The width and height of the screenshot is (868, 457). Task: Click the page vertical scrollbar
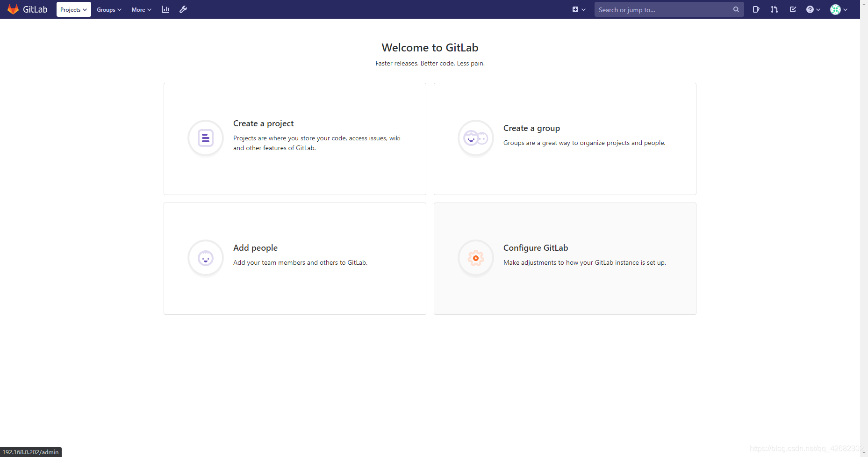pyautogui.click(x=864, y=228)
